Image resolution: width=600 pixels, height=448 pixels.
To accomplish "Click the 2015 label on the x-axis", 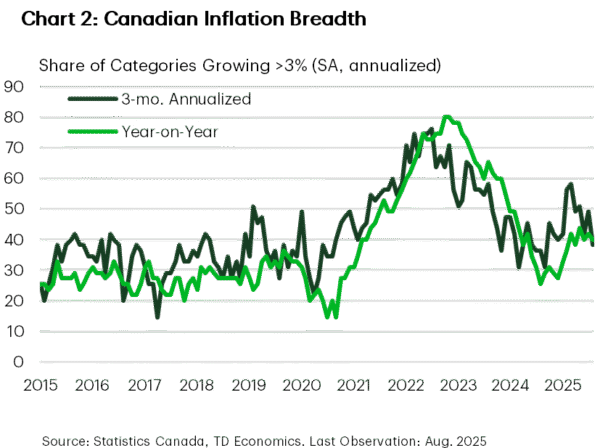I will pos(39,384).
